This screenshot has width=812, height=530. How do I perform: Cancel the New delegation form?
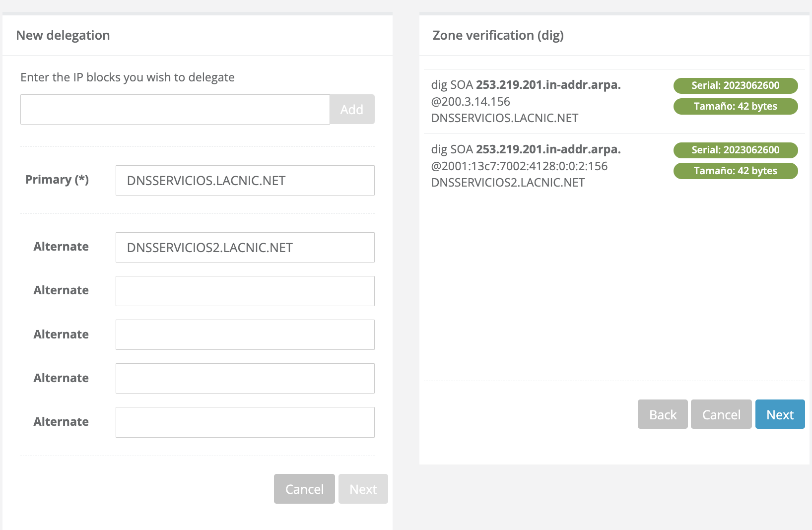pyautogui.click(x=304, y=489)
